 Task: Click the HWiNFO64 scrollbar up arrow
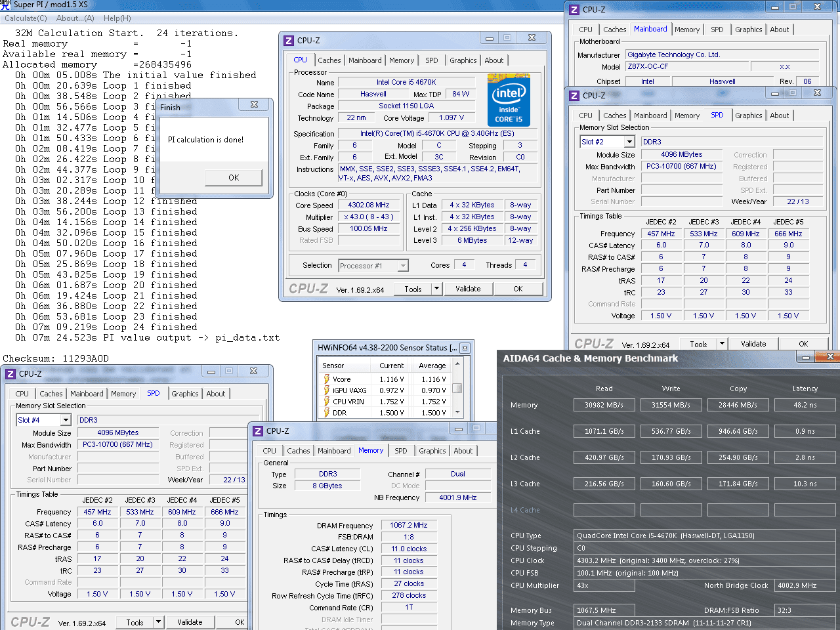457,363
